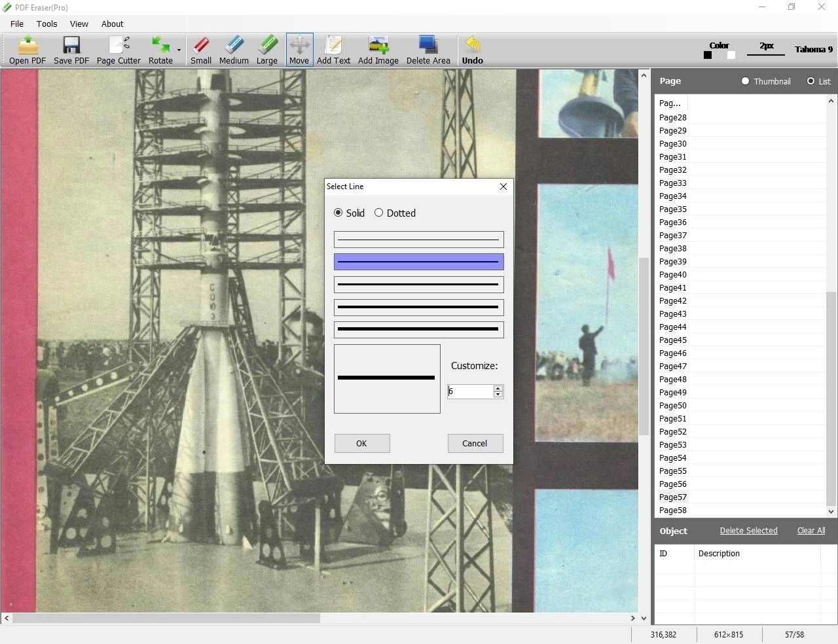This screenshot has width=838, height=644.
Task: Switch page panel to Thumbnail view
Action: click(x=745, y=81)
